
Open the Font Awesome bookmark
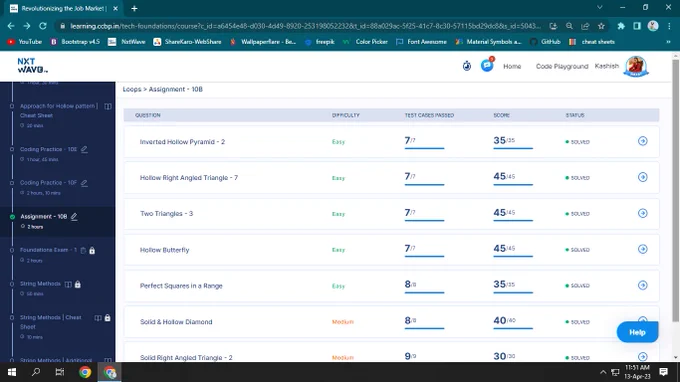pos(422,42)
